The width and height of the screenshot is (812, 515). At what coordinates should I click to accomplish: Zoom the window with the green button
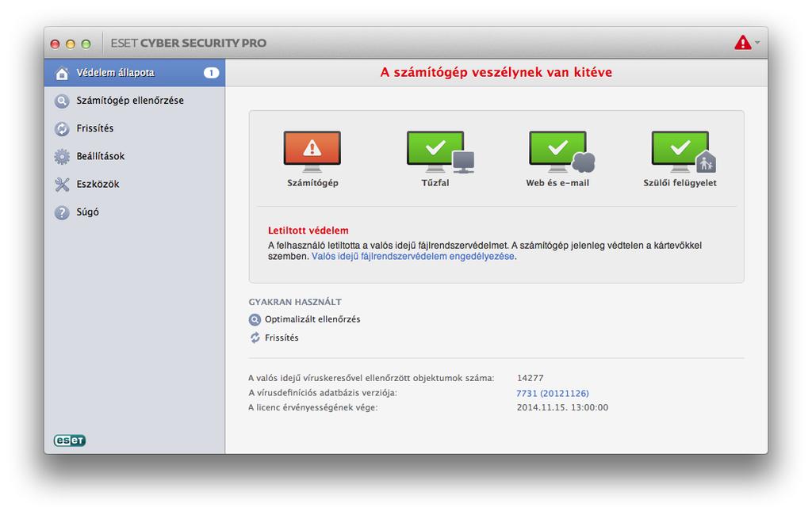(x=86, y=44)
